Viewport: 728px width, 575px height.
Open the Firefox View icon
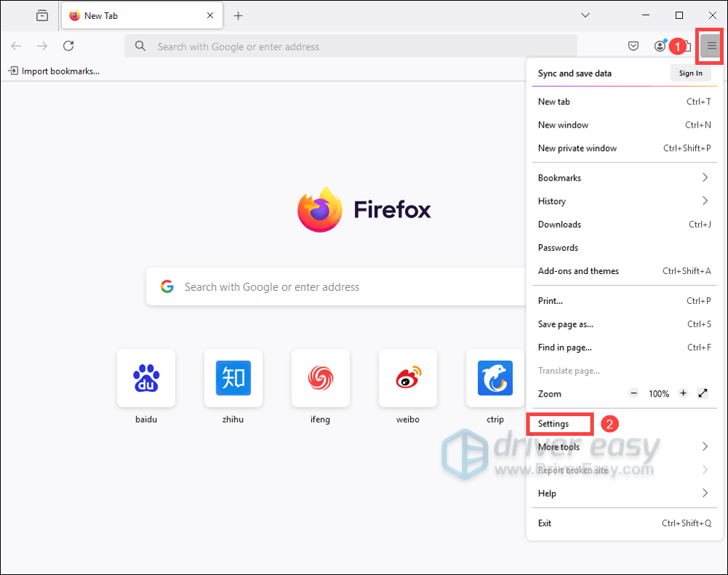click(x=42, y=16)
